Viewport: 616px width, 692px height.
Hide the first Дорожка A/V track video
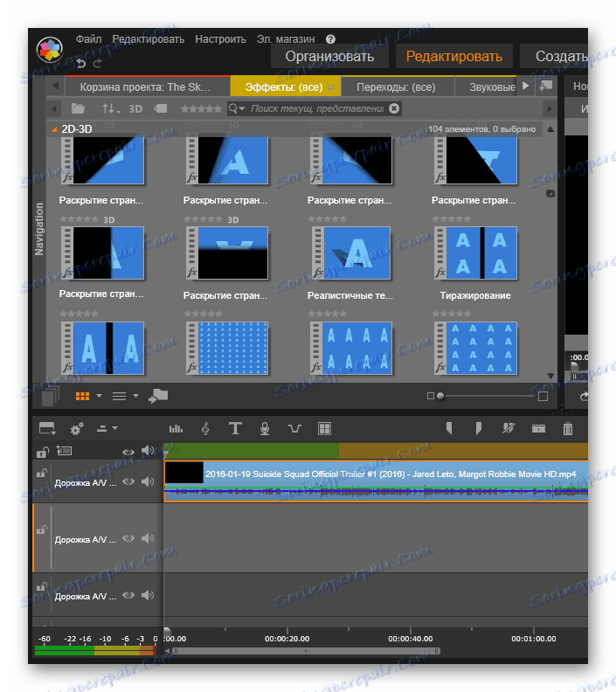128,481
